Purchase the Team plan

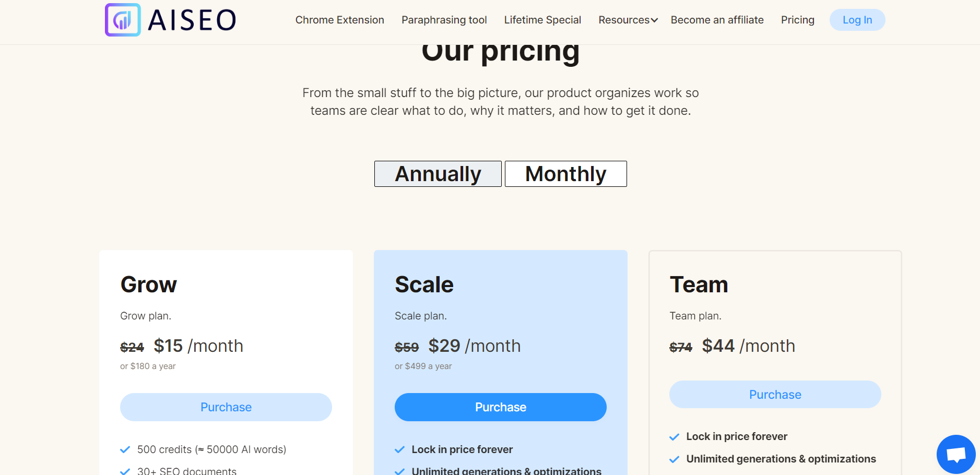pyautogui.click(x=775, y=395)
